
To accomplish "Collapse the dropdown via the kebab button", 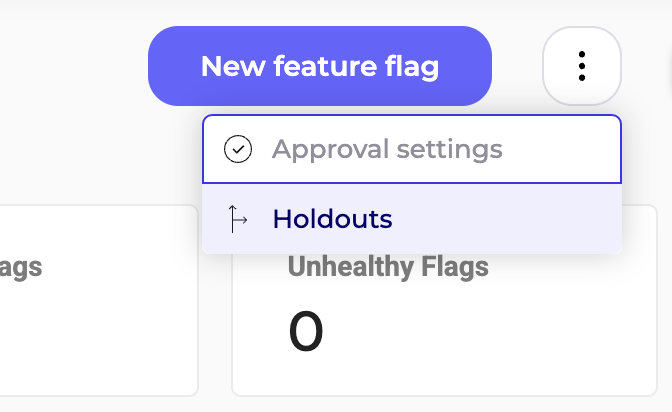I will pos(582,66).
